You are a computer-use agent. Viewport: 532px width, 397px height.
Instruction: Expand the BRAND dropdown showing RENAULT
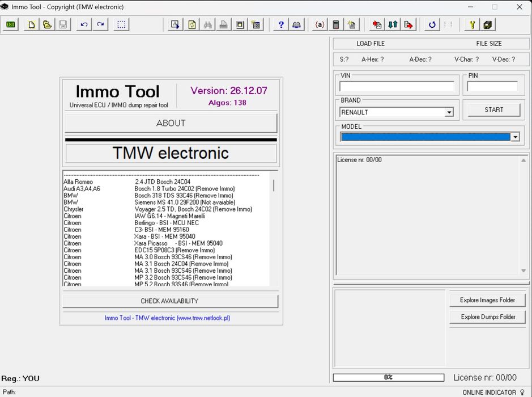click(x=449, y=112)
